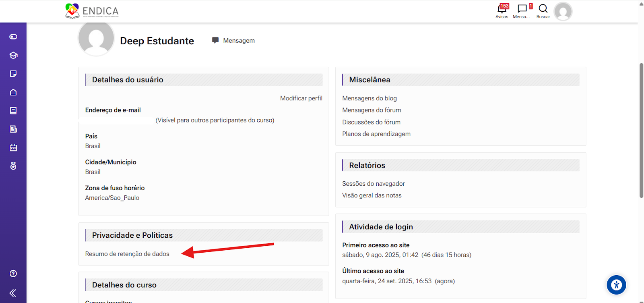The height and width of the screenshot is (303, 644).
Task: Click the home icon in sidebar
Action: point(13,92)
